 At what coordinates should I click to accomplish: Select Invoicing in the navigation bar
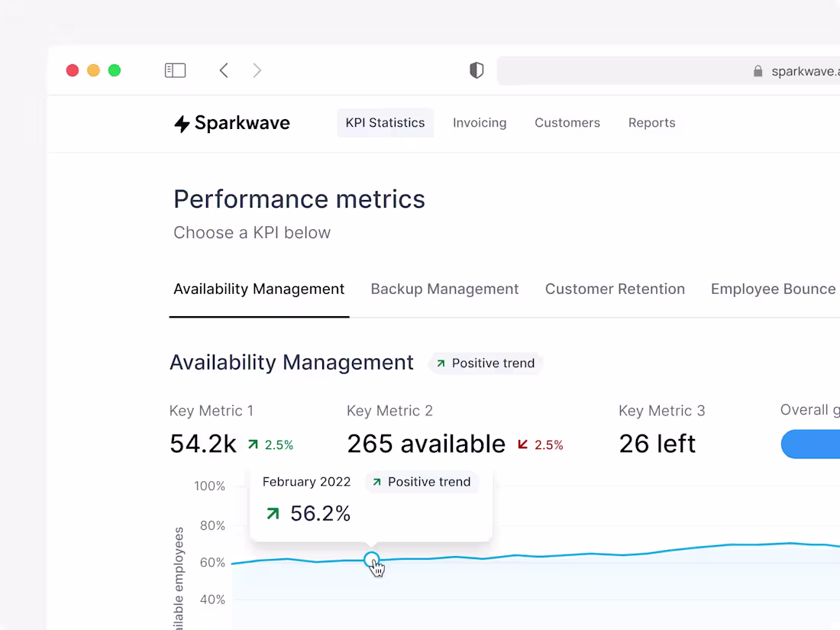pyautogui.click(x=480, y=122)
